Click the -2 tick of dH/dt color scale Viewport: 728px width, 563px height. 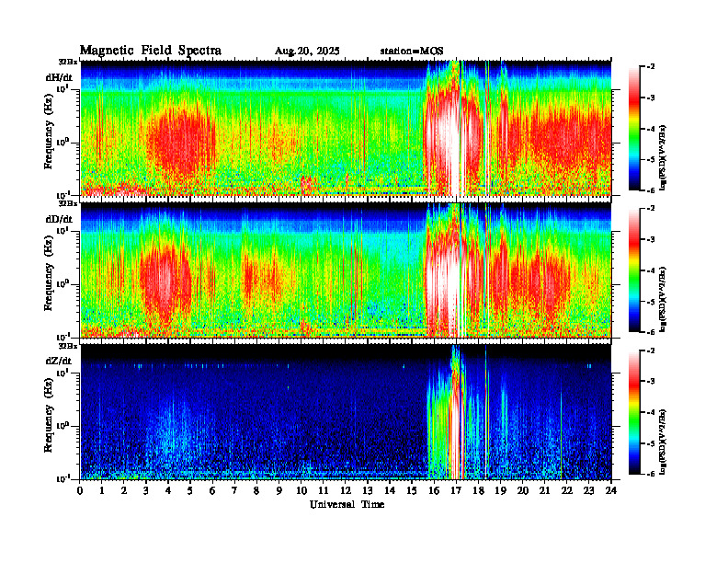pyautogui.click(x=652, y=67)
